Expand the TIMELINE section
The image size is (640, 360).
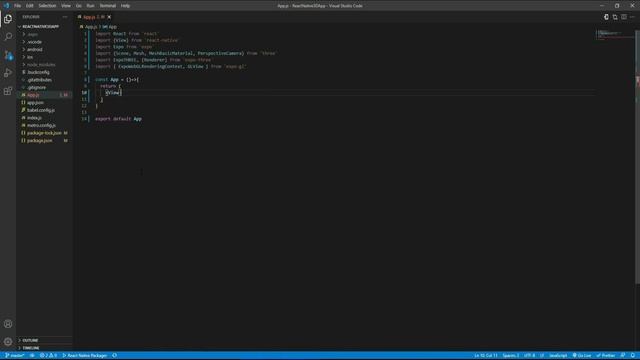(31, 348)
